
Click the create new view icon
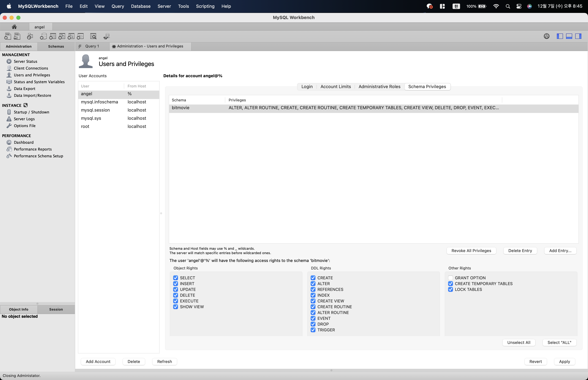click(x=62, y=36)
